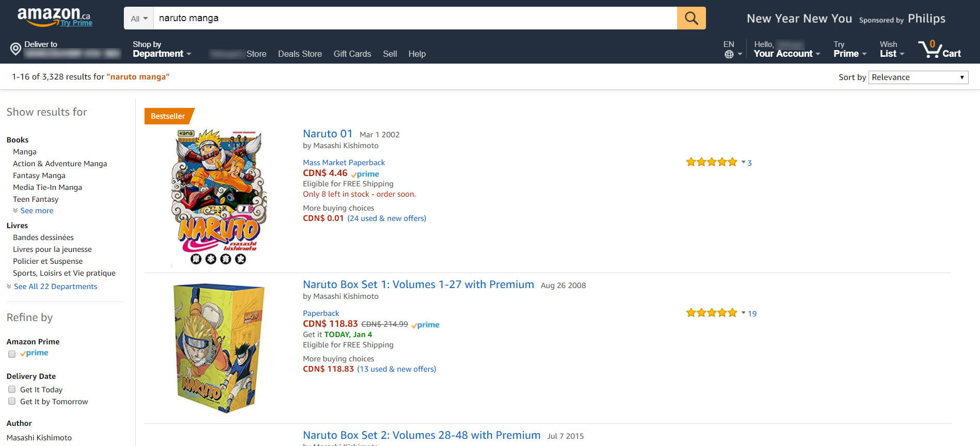Click the Naruto Box Set 1 star rating
Viewport: 980px width, 446px height.
click(x=712, y=313)
